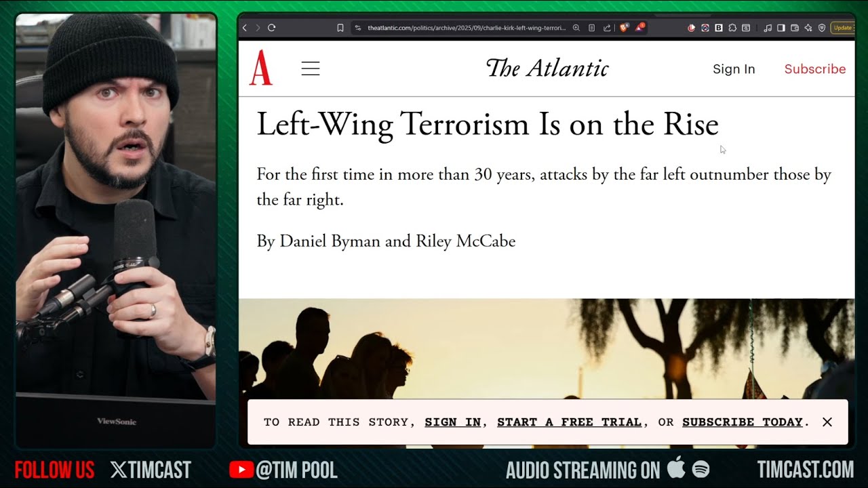
Task: Open the Extensions puzzle-piece menu
Action: coord(732,28)
